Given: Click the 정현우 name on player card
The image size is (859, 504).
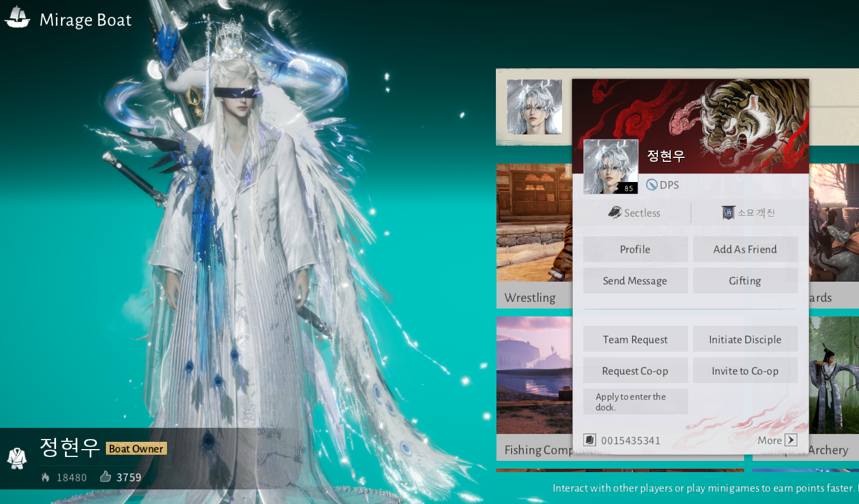Looking at the screenshot, I should point(666,156).
